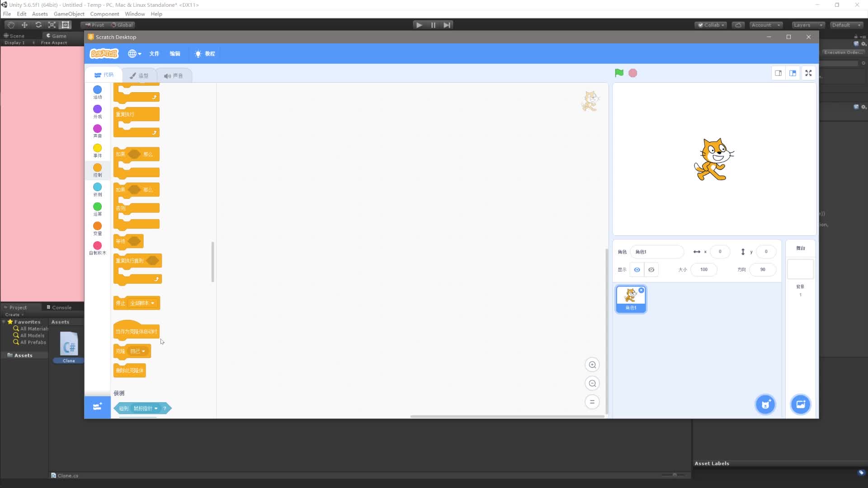This screenshot has width=868, height=488.
Task: Show the sprite using the eye toggle
Action: point(637,270)
